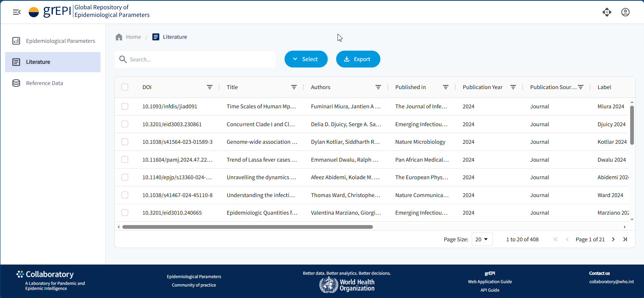
Task: Collapse the sidebar menu icon
Action: click(17, 12)
